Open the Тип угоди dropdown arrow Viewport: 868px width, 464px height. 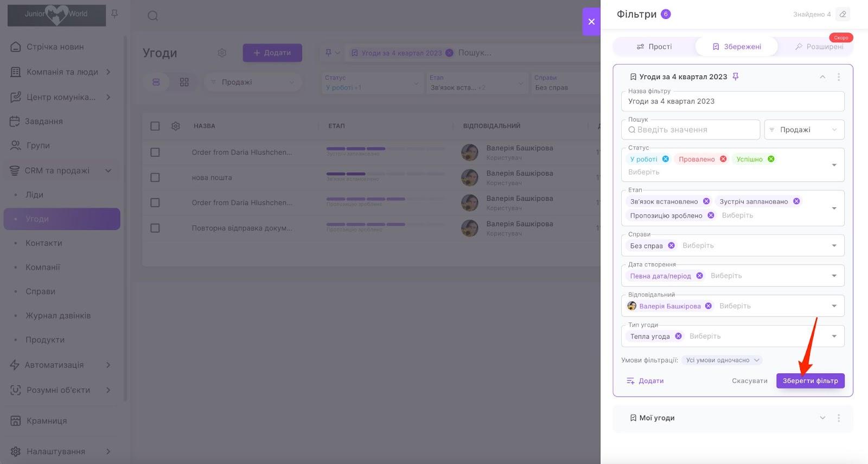834,336
